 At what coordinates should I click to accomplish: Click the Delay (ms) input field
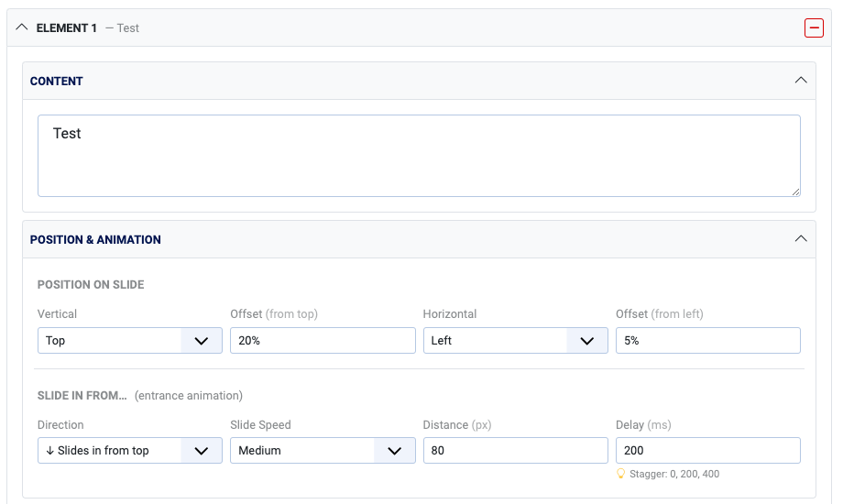point(707,451)
